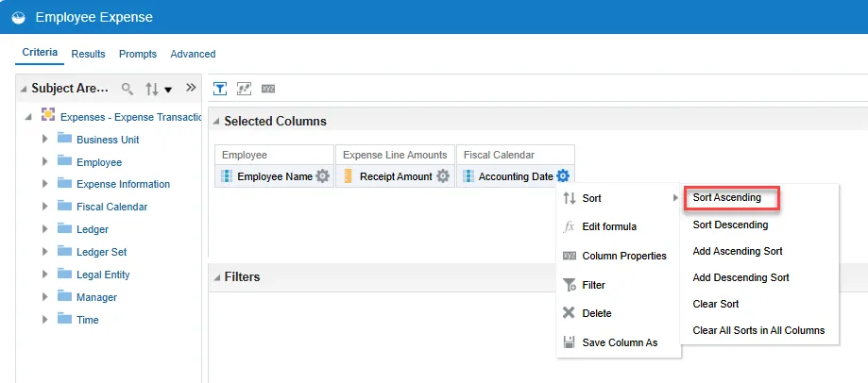The height and width of the screenshot is (383, 868).
Task: Click the Expense Line Amounts column header
Action: coord(395,156)
